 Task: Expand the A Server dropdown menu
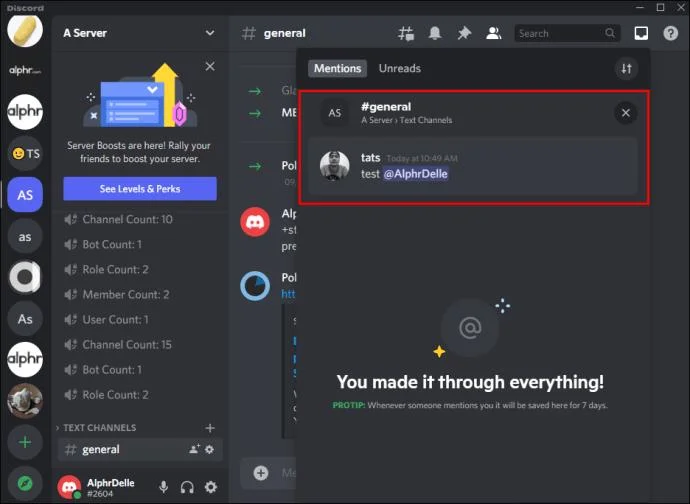(x=210, y=33)
